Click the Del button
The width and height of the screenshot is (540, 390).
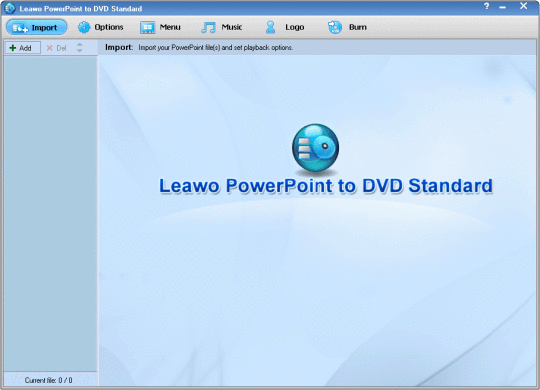click(x=56, y=48)
